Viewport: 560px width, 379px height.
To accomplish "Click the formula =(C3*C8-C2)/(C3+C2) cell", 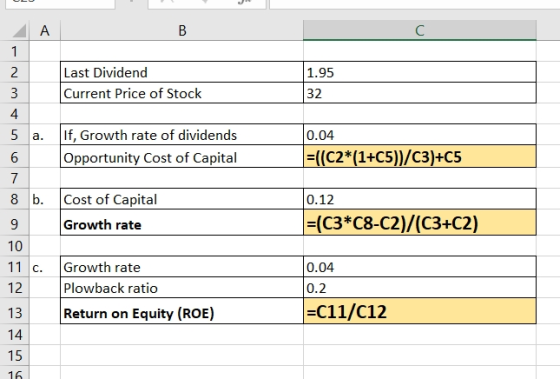I will (x=420, y=223).
